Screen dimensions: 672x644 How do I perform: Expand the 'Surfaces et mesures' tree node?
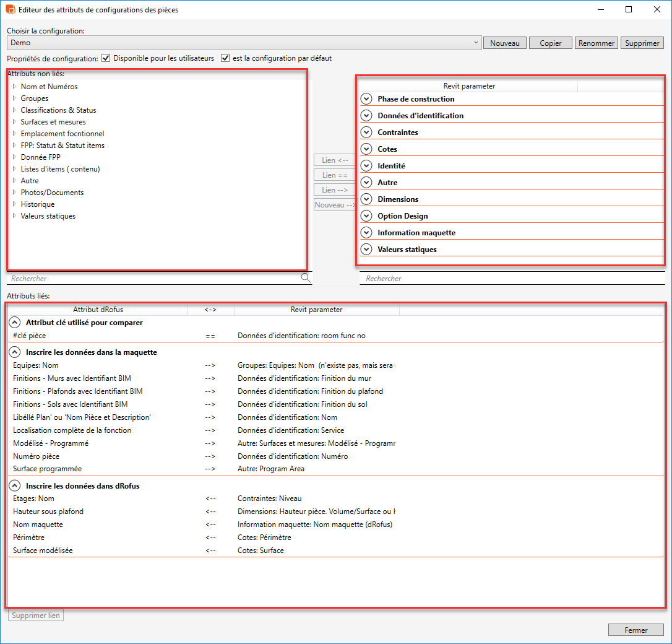(x=14, y=122)
